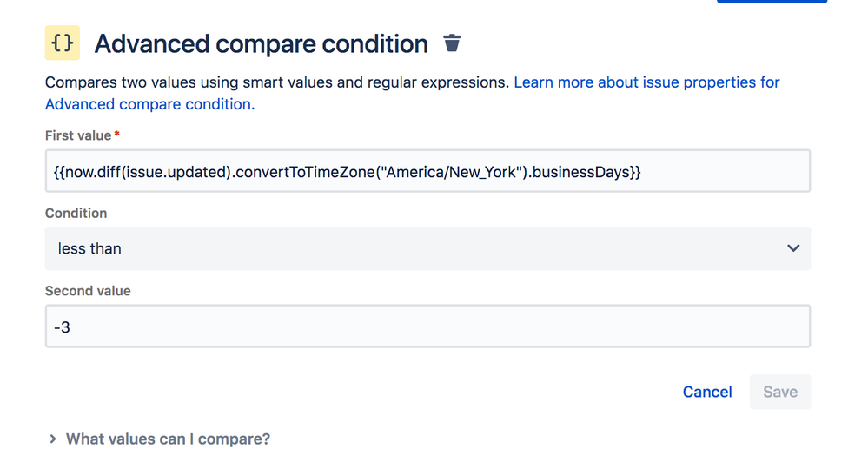Click the "Compares two values using smart values" description

pyautogui.click(x=276, y=82)
